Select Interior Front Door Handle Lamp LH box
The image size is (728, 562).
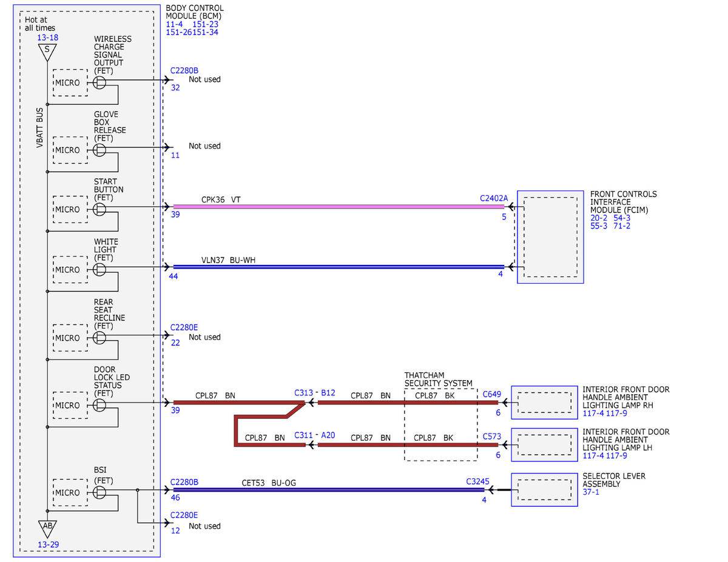(x=544, y=444)
